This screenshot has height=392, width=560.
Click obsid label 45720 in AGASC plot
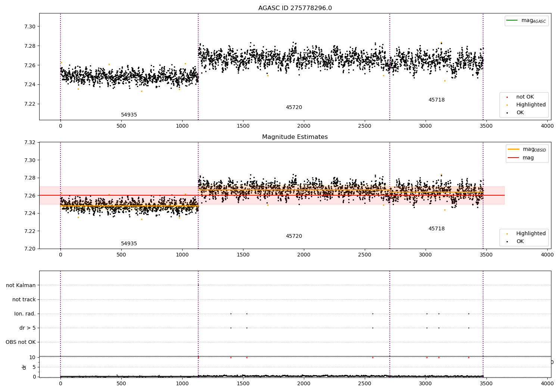point(294,108)
